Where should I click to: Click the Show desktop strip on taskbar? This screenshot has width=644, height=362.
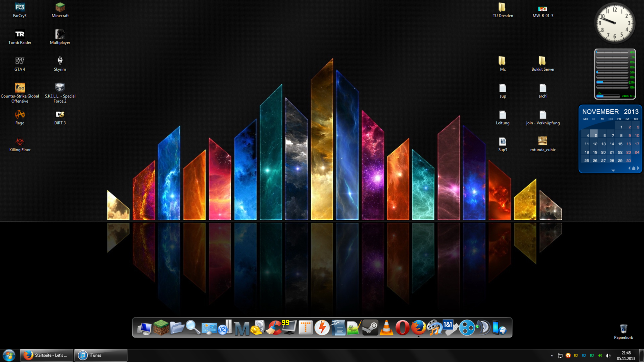(x=641, y=355)
